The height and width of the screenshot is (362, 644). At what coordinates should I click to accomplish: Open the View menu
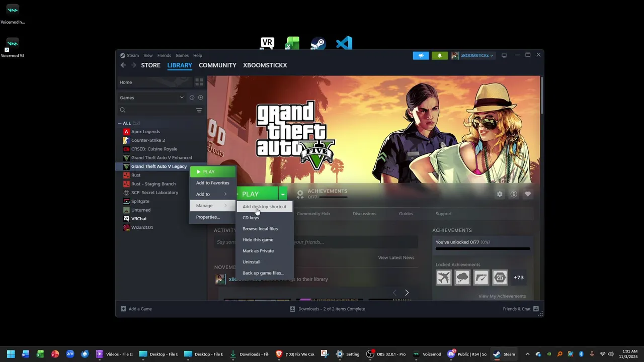click(148, 55)
